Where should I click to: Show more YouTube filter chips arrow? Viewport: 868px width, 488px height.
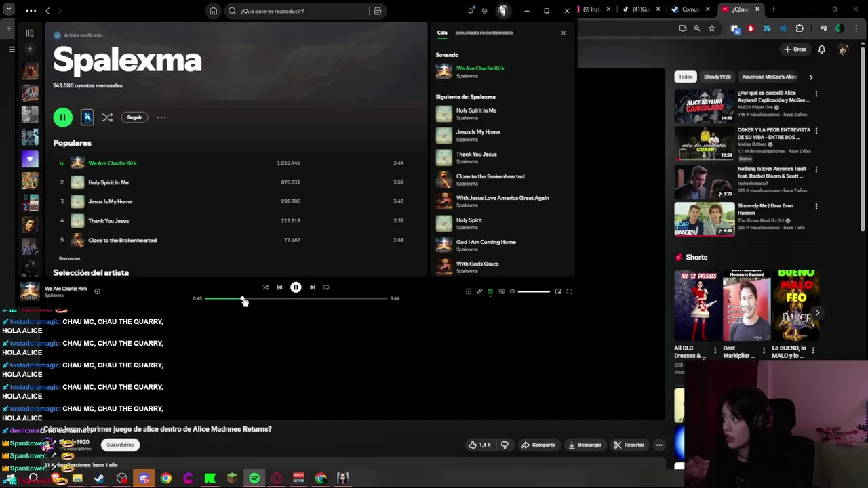(810, 77)
